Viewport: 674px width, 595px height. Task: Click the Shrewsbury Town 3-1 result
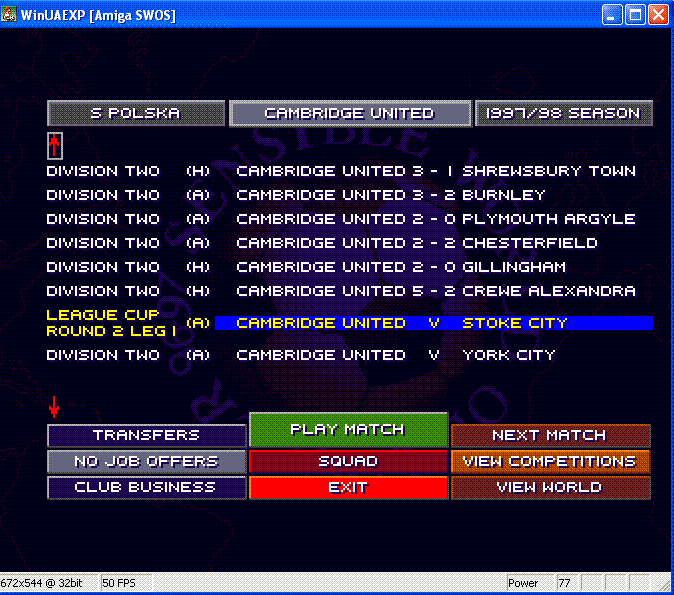435,171
